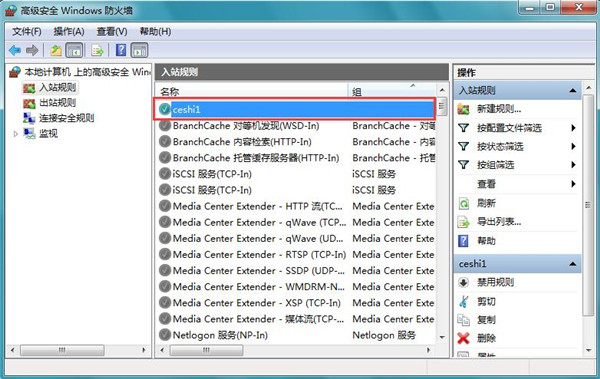Click the rules list down scroll arrow

click(442, 337)
